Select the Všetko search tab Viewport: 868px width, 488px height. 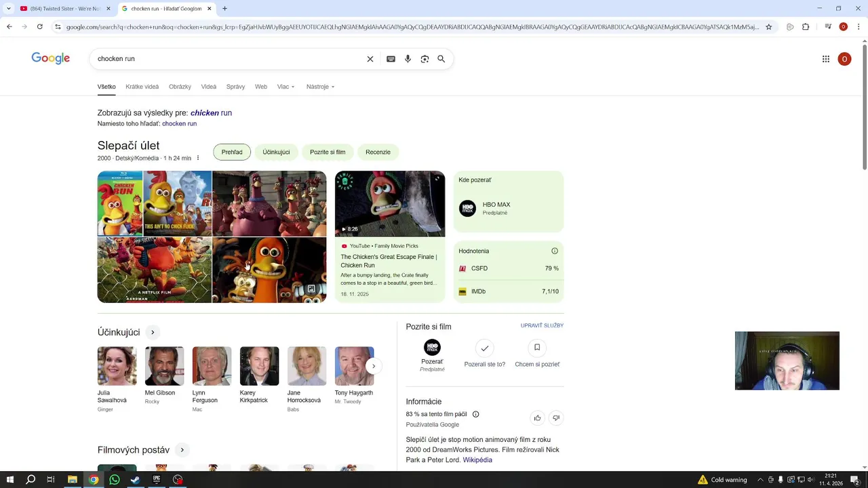pos(106,87)
